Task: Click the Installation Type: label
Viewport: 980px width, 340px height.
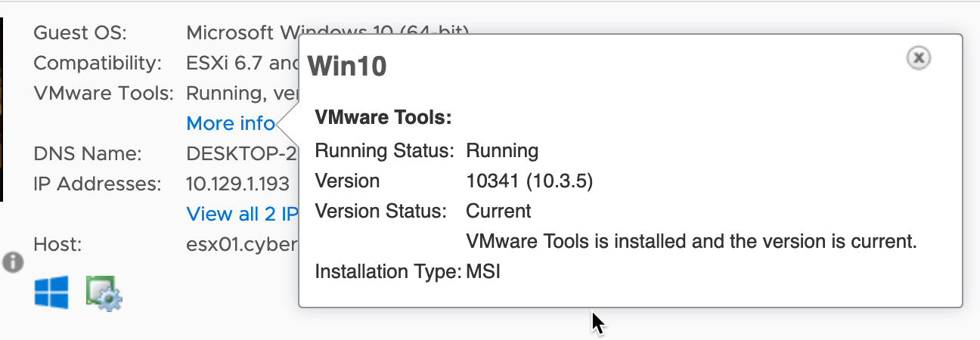Action: [388, 271]
